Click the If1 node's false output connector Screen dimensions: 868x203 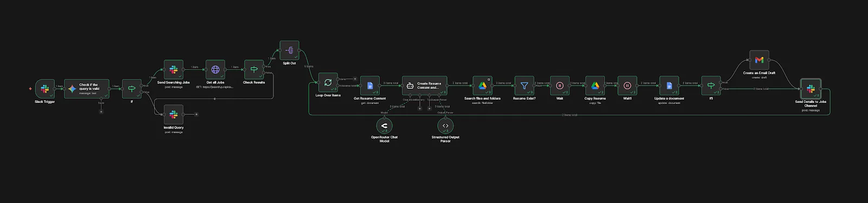(721, 89)
